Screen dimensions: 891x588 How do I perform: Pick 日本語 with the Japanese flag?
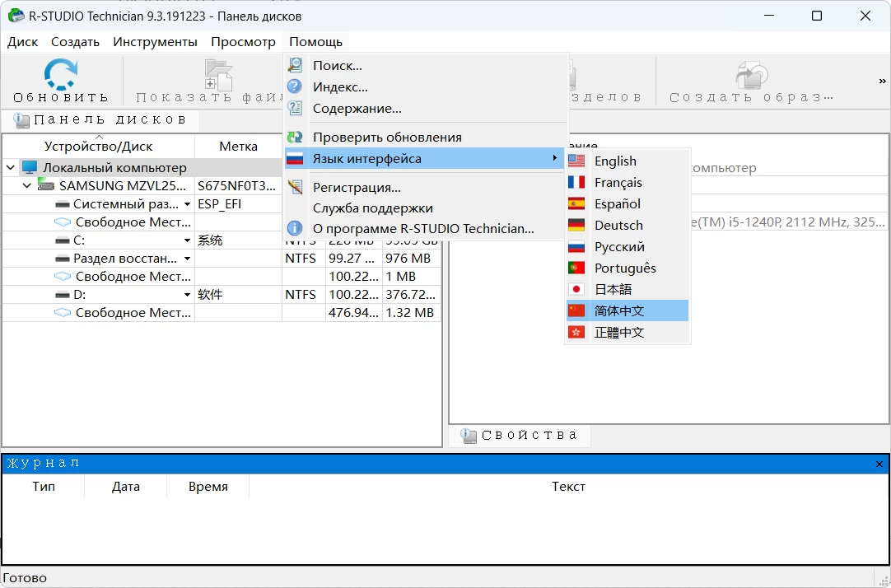(613, 290)
